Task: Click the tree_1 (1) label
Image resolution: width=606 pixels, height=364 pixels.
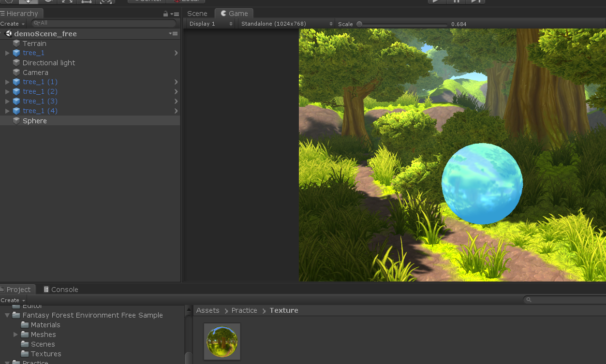Action: coord(40,82)
